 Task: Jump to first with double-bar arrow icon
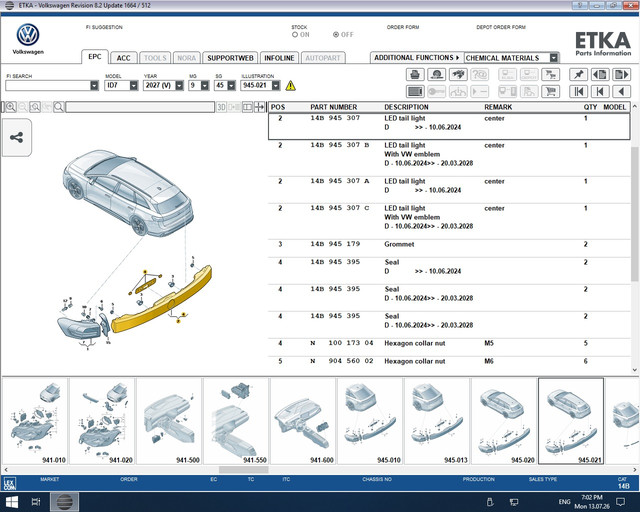click(x=578, y=91)
